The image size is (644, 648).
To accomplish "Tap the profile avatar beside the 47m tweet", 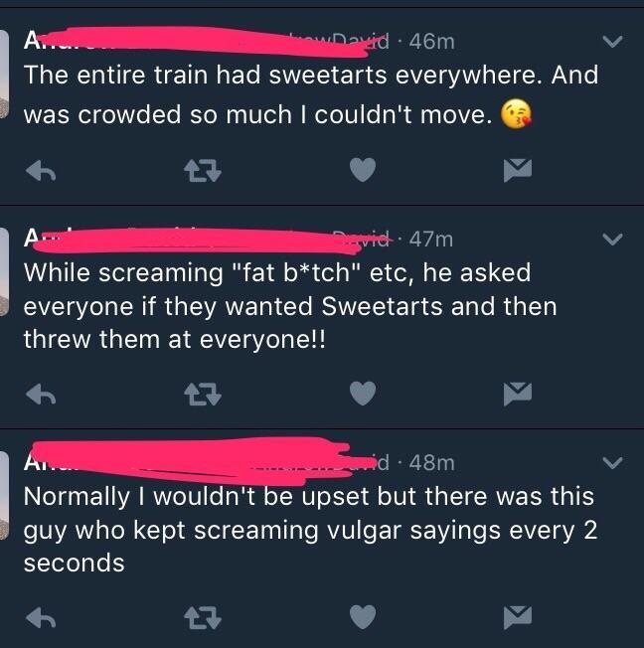I will pos(5,288).
